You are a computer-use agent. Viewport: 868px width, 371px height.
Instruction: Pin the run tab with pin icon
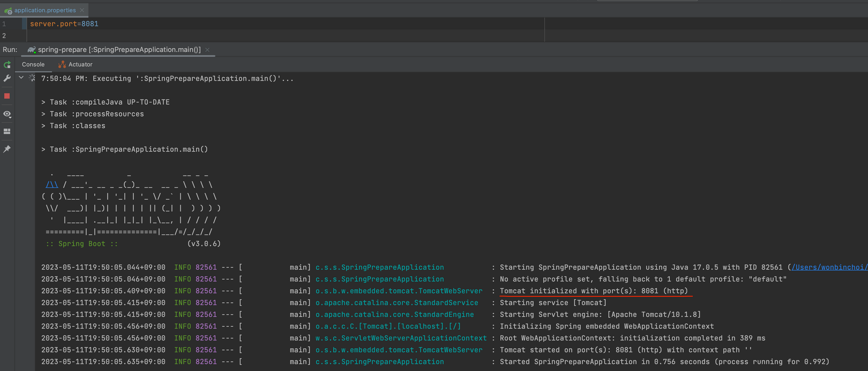(x=7, y=149)
